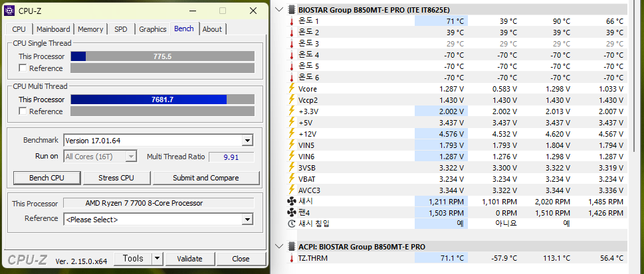Select the 1.287 V current Vcore value

pyautogui.click(x=453, y=89)
